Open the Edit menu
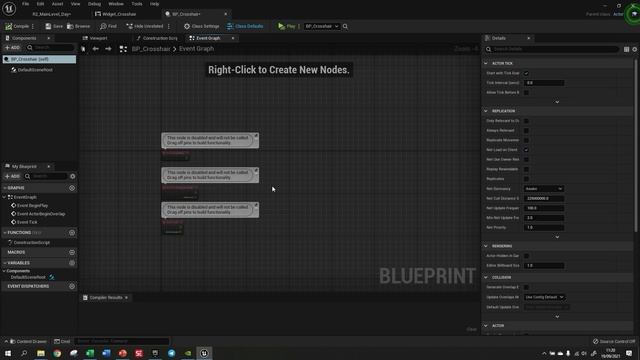Image resolution: width=640 pixels, height=360 pixels. (40, 4)
